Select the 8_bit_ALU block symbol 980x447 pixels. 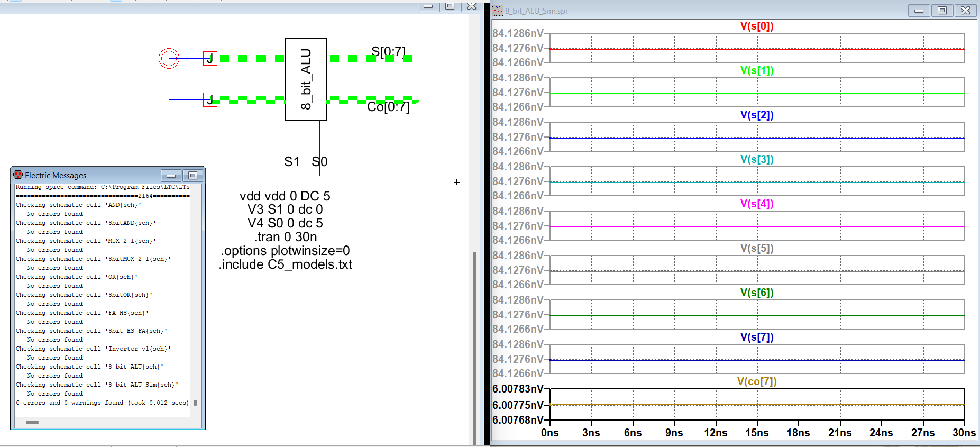coord(306,79)
